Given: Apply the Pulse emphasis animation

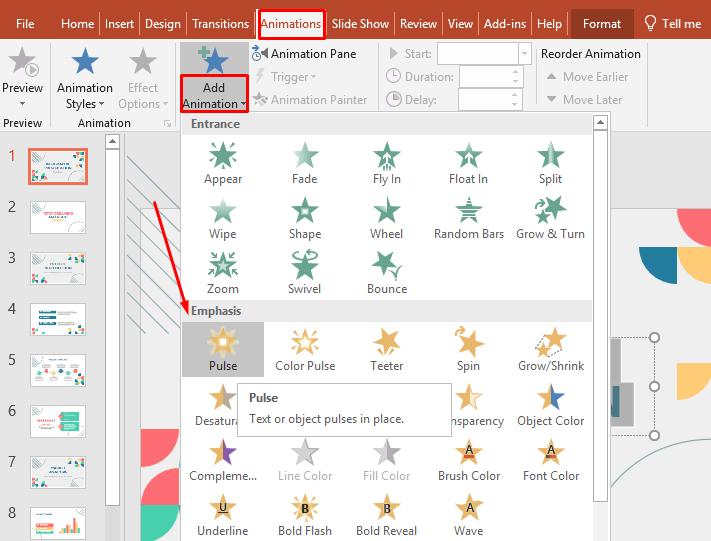Looking at the screenshot, I should (223, 350).
